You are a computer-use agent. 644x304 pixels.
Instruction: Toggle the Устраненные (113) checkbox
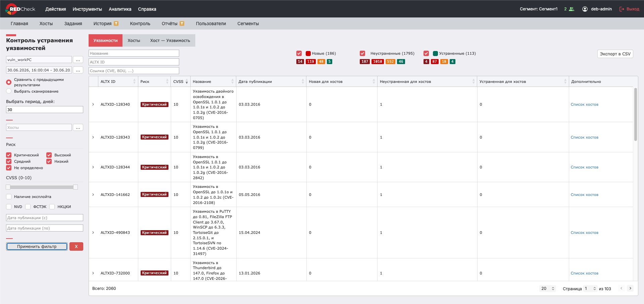426,53
